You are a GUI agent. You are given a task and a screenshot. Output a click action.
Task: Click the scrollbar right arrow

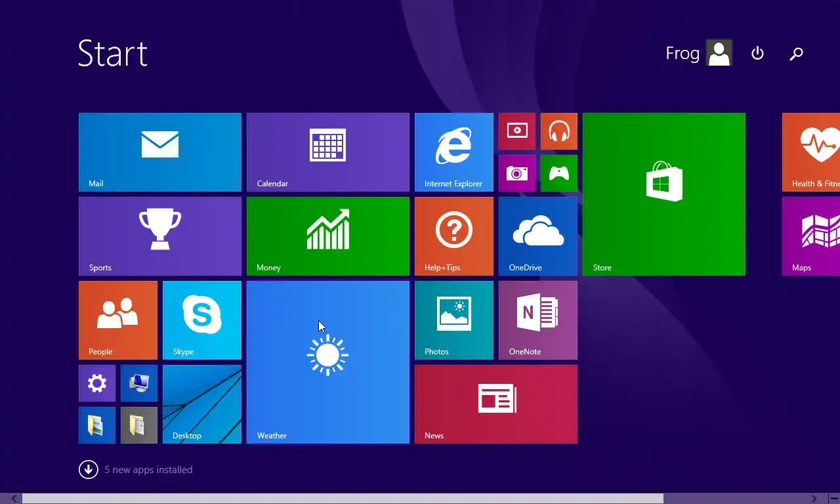(814, 499)
